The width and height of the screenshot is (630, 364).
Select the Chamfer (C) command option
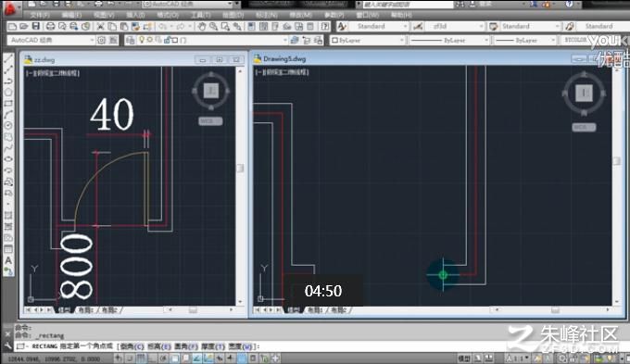click(x=132, y=346)
